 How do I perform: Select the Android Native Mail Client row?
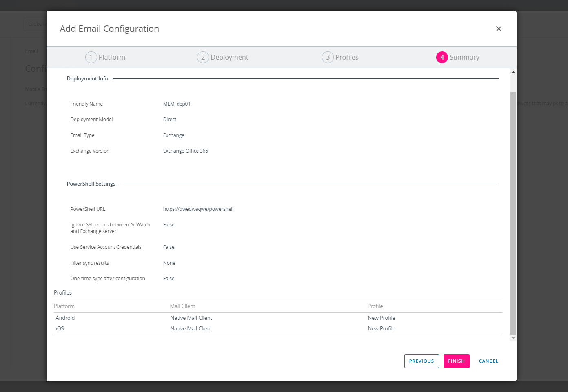click(191, 318)
